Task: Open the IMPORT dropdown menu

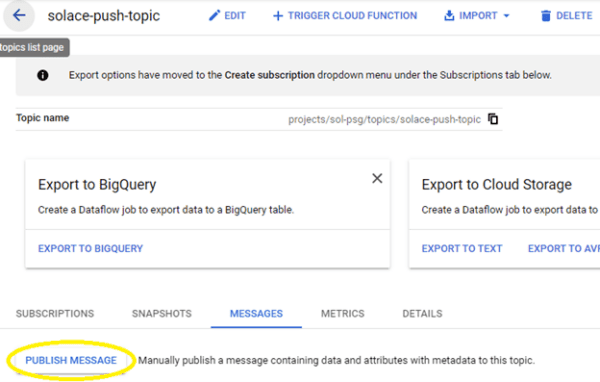Action: pos(477,16)
